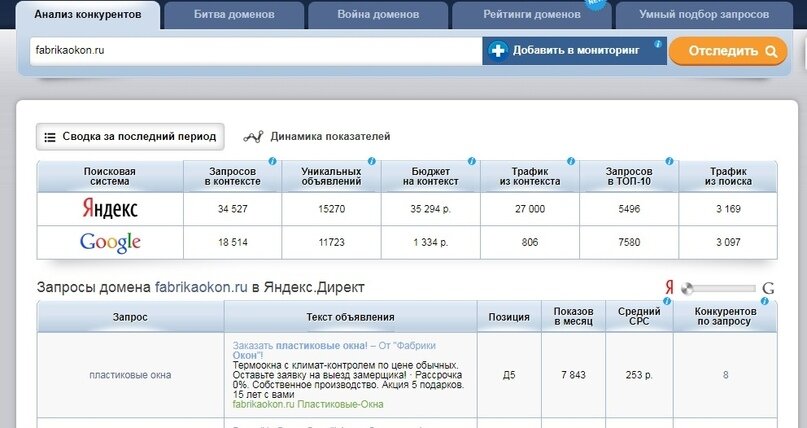
Task: Open the Рейтинги доменов tab
Action: pos(532,14)
